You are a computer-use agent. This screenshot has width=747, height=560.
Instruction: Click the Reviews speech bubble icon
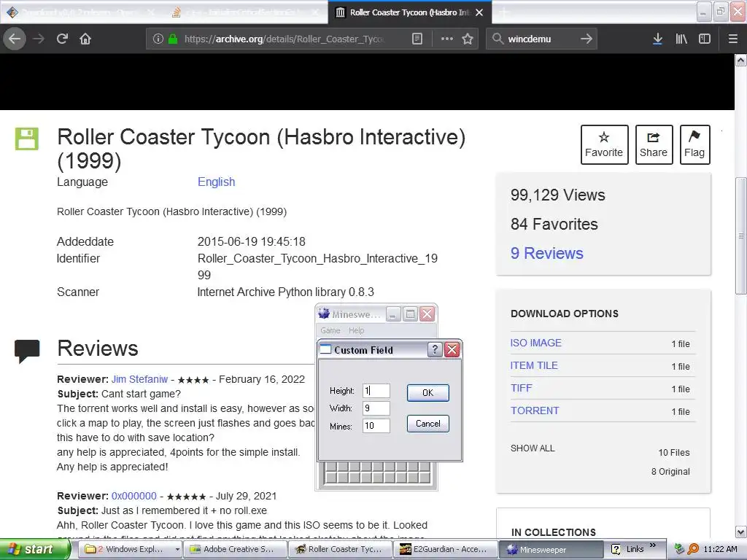[27, 351]
